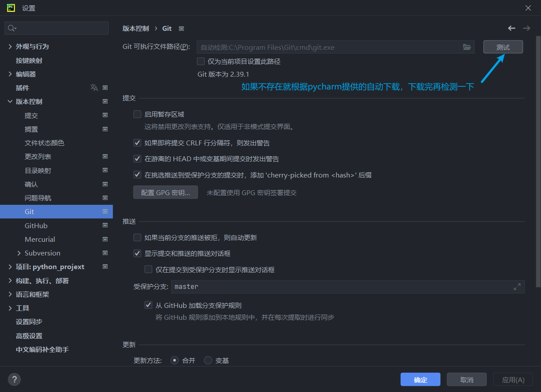
Task: Select 合并 update method radio
Action: point(175,360)
